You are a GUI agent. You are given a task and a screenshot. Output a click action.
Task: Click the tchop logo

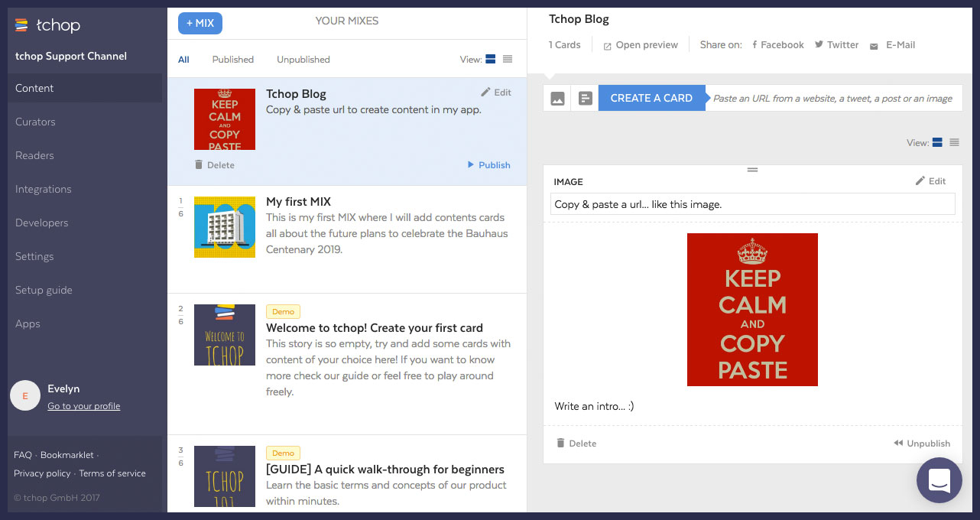coord(47,25)
